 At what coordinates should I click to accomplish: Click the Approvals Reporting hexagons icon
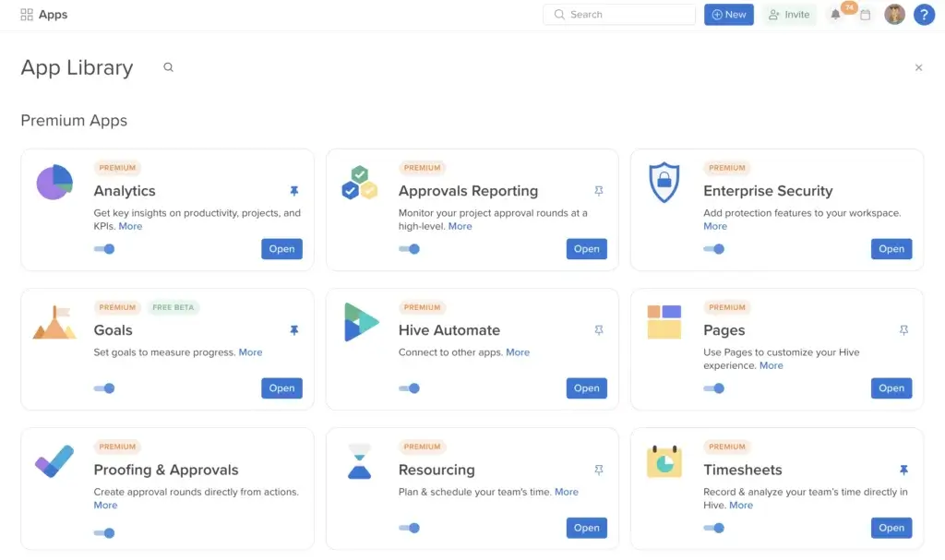[359, 182]
